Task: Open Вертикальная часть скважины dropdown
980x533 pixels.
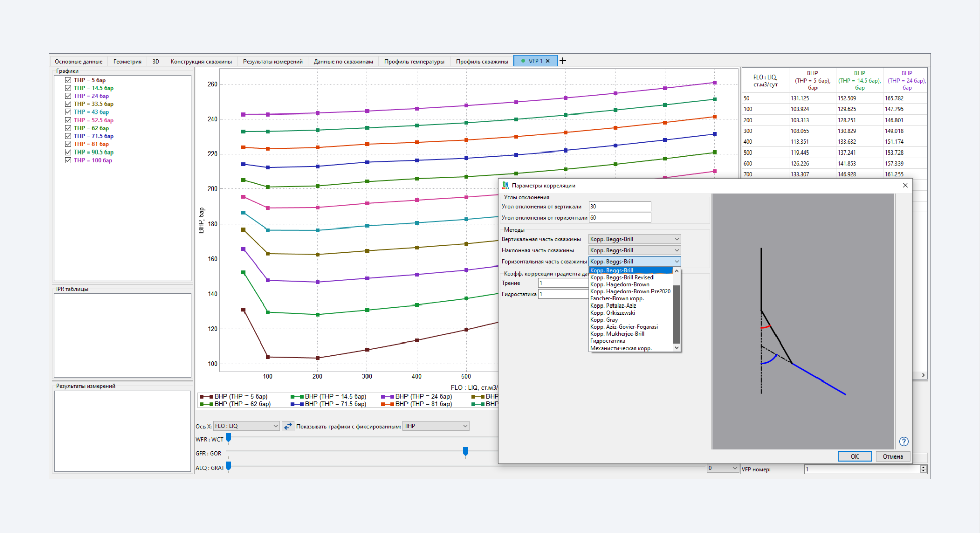Action: pyautogui.click(x=634, y=239)
